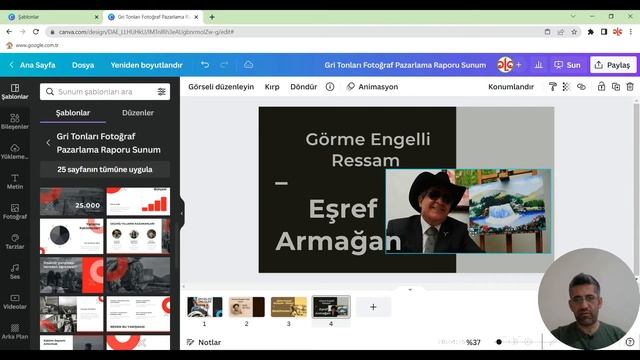Open the Notlar notes panel
This screenshot has height=360, width=640.
click(x=204, y=342)
